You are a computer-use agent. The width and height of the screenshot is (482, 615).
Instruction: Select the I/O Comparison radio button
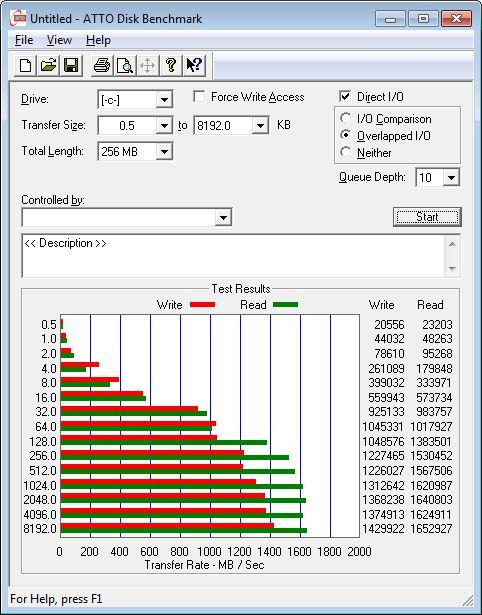click(346, 118)
